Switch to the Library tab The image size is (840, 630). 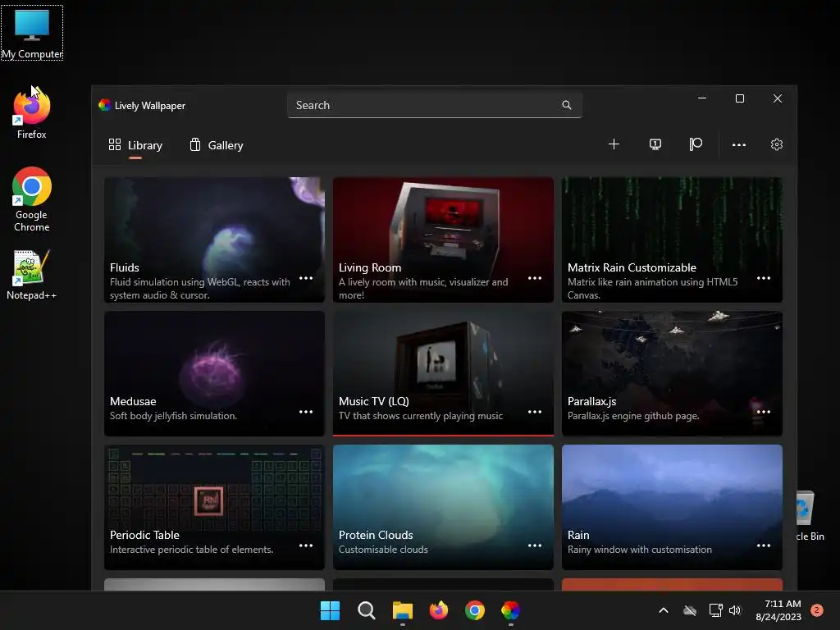[135, 145]
